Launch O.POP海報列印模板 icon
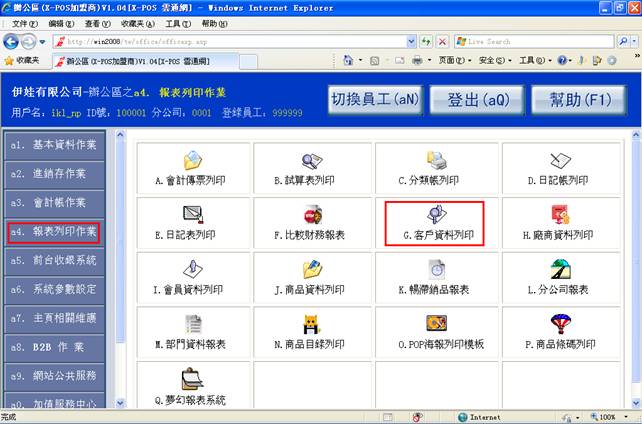 coord(436,324)
